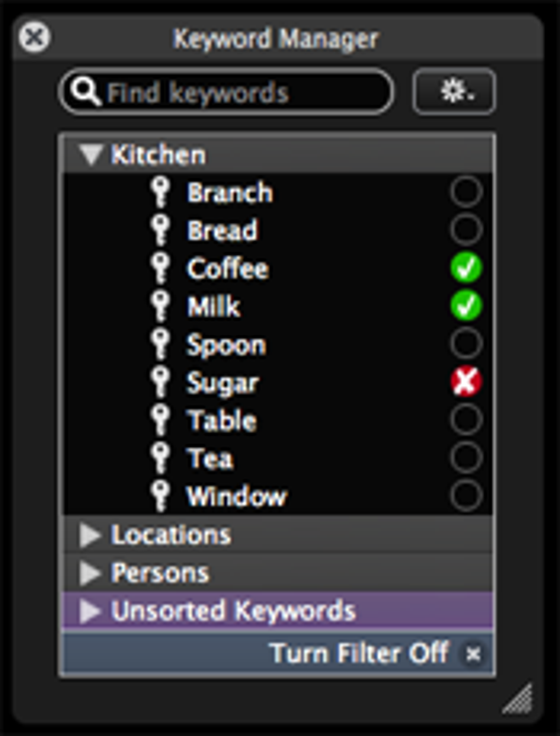Toggle the red X filter on Sugar

click(x=466, y=381)
